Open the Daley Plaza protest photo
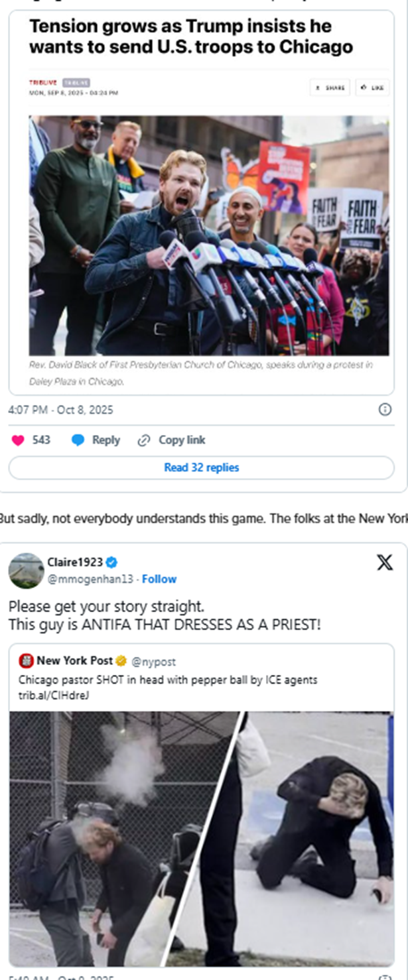Image resolution: width=408 pixels, height=980 pixels. pos(209,235)
